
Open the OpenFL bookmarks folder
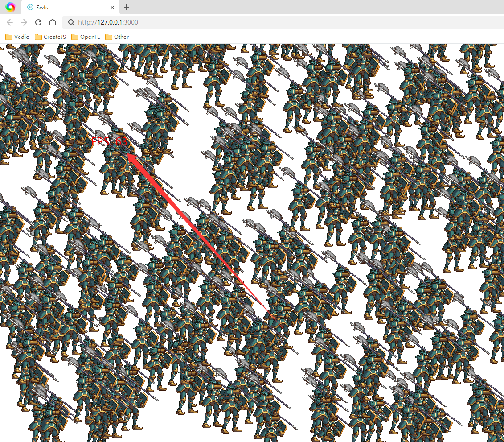[x=86, y=37]
